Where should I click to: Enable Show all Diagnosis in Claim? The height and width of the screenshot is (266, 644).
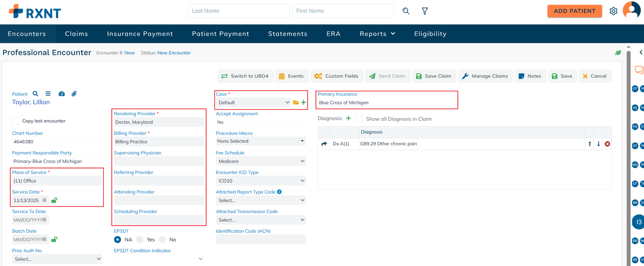coord(358,119)
